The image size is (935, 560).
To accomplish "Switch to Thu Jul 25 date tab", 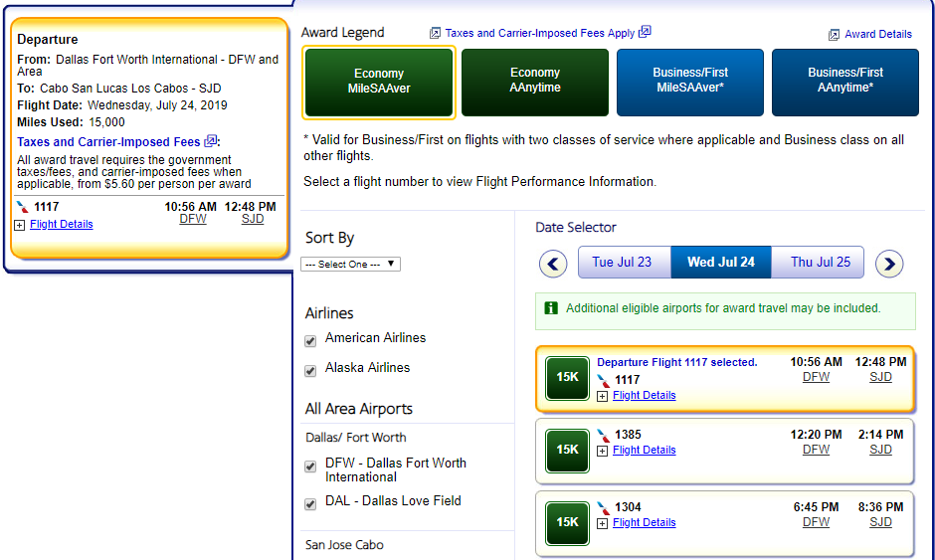I will point(818,262).
